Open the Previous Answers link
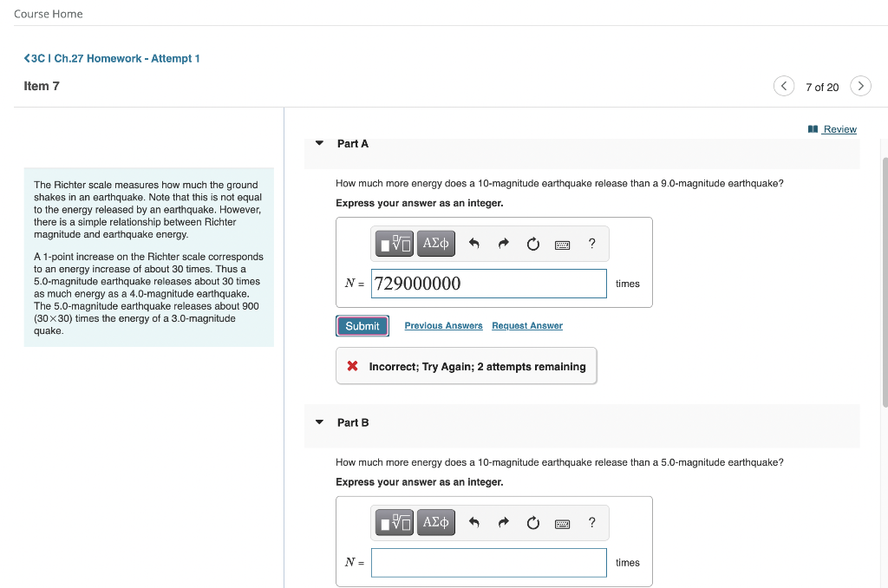 click(443, 326)
